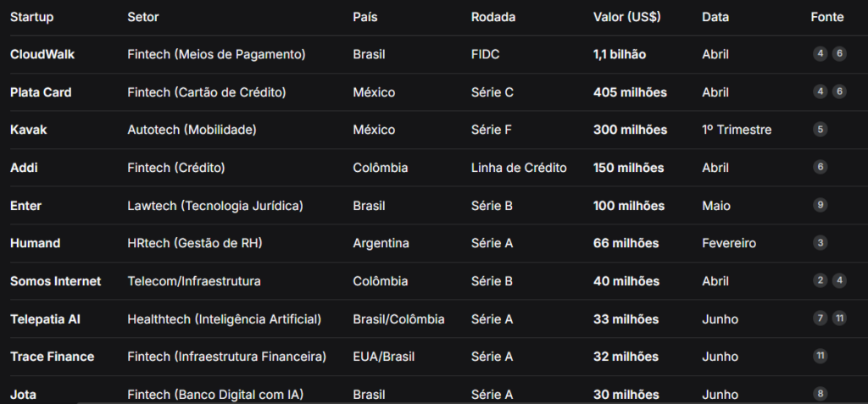Click source badge 9 in the Enter row
The height and width of the screenshot is (404, 868).
(x=821, y=205)
